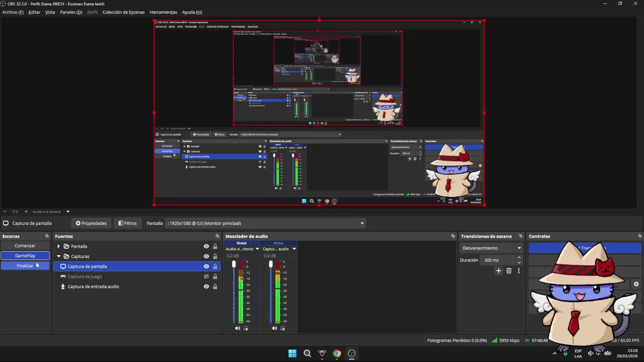This screenshot has height=362, width=644.
Task: Open transition options three-dot menu
Action: tap(519, 270)
